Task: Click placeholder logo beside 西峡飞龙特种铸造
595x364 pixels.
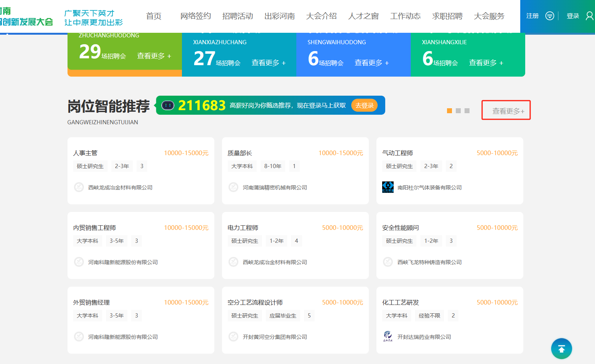Action: 388,262
